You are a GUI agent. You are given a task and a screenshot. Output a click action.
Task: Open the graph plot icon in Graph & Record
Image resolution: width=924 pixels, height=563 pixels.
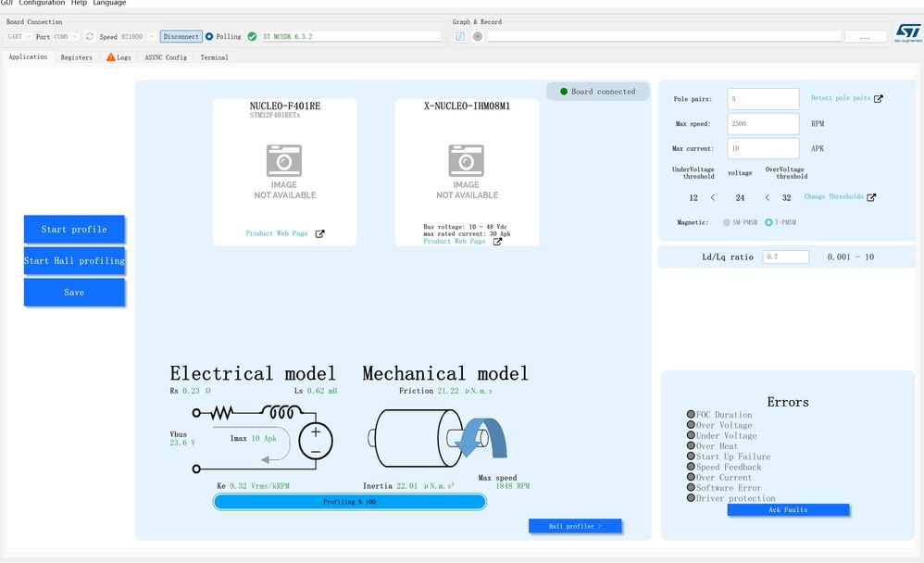pos(460,36)
